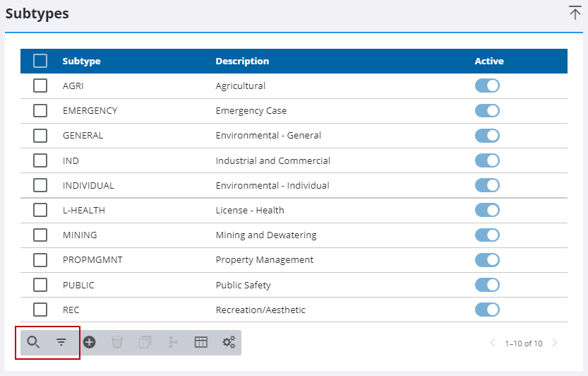Go to previous page with left chevron
The image size is (588, 376).
coord(493,343)
